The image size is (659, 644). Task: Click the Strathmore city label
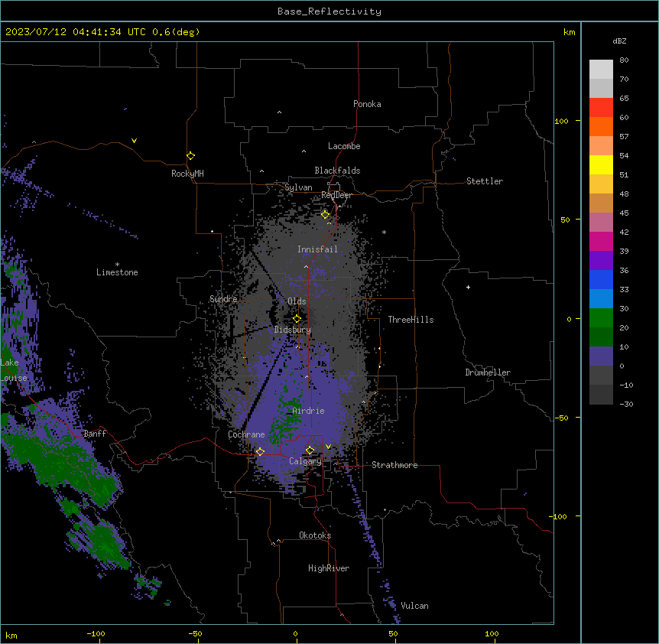pyautogui.click(x=394, y=465)
